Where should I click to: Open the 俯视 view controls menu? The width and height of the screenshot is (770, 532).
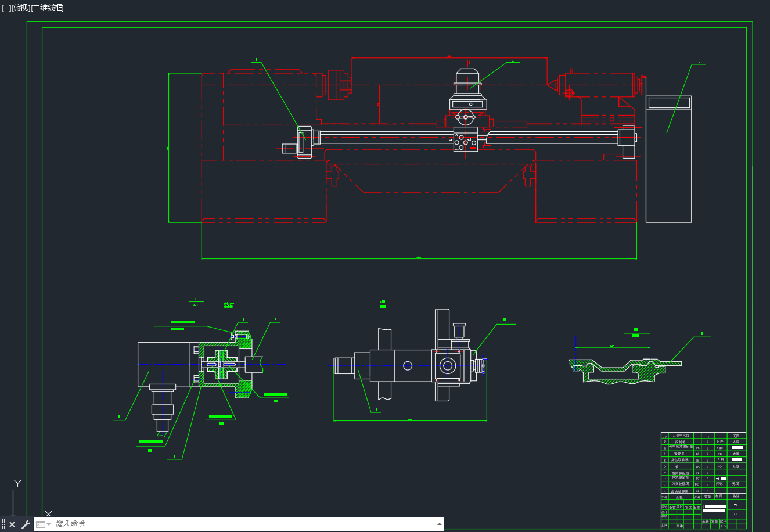point(20,8)
